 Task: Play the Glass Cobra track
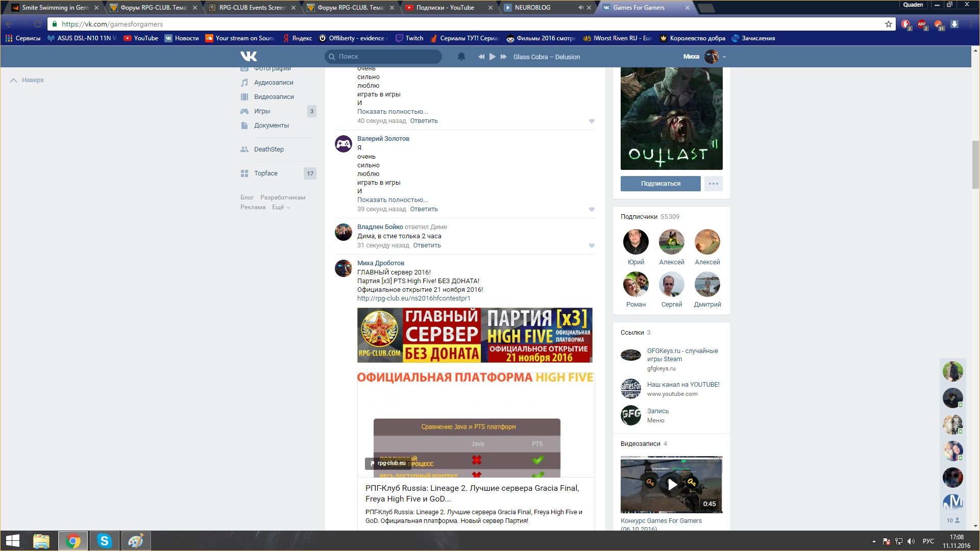[492, 57]
